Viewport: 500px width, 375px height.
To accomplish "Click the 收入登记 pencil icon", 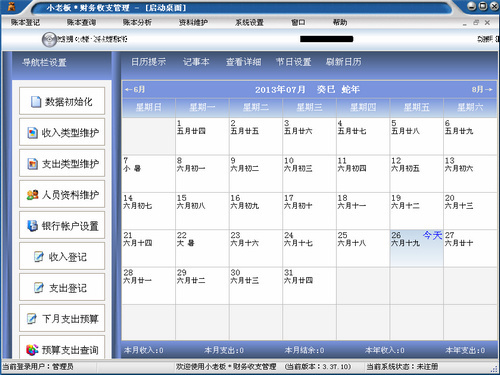I will (39, 257).
